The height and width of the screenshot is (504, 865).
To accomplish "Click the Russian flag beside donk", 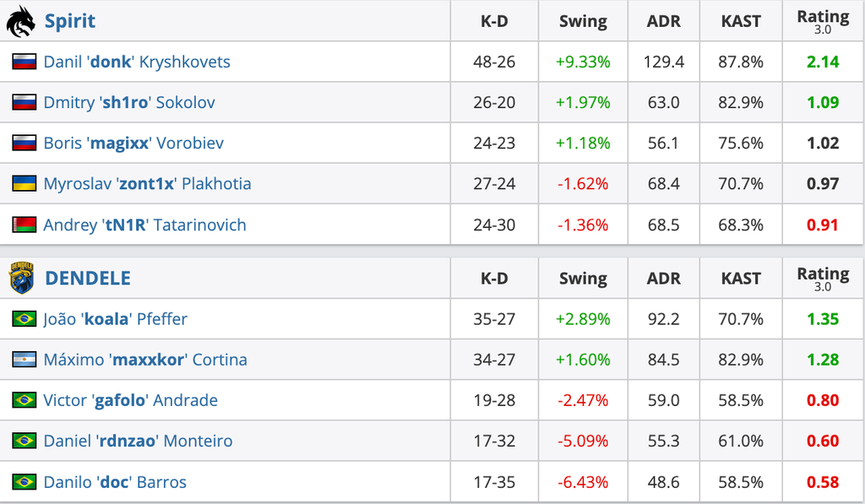I will tap(24, 62).
